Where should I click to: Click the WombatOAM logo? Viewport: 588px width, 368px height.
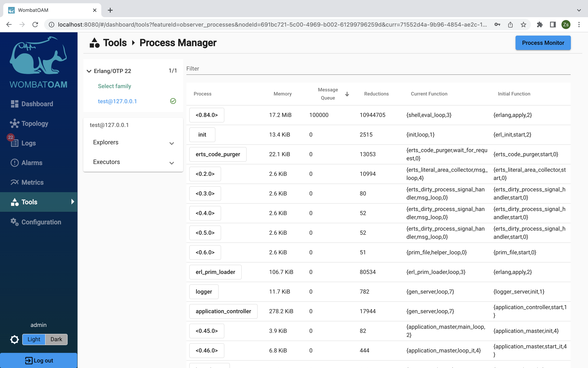coord(38,62)
